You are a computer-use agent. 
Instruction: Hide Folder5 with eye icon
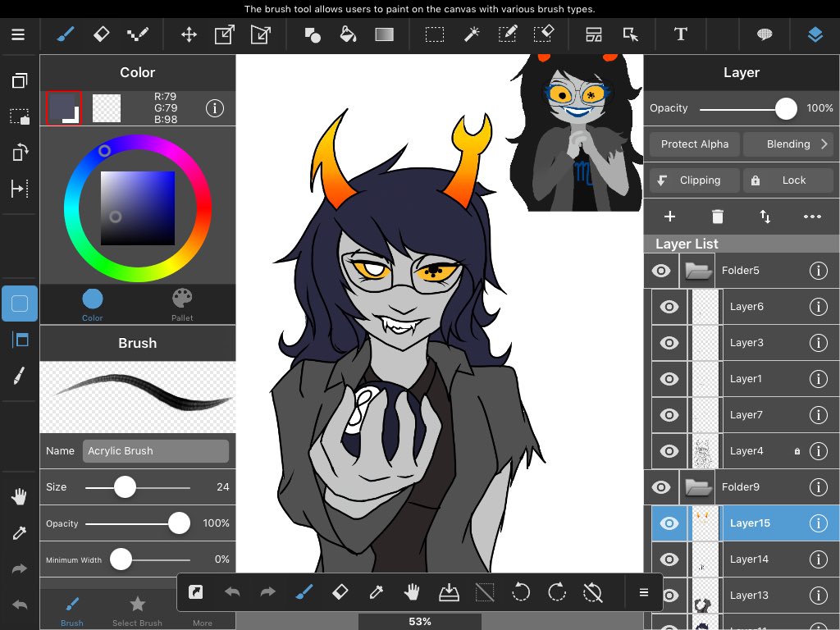(661, 271)
